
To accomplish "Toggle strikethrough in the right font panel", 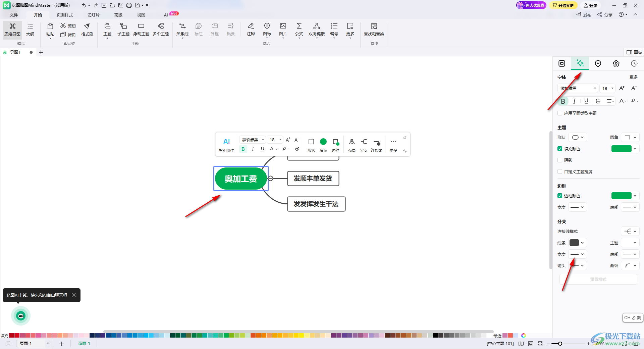I will click(x=598, y=101).
